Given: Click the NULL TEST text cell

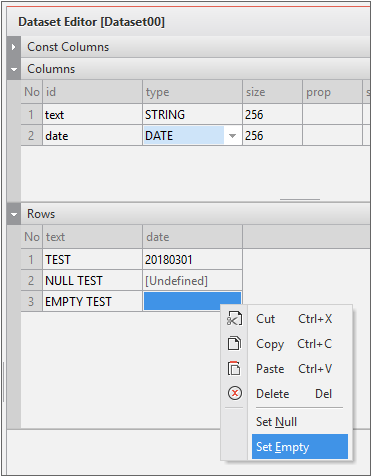Looking at the screenshot, I should [93, 281].
